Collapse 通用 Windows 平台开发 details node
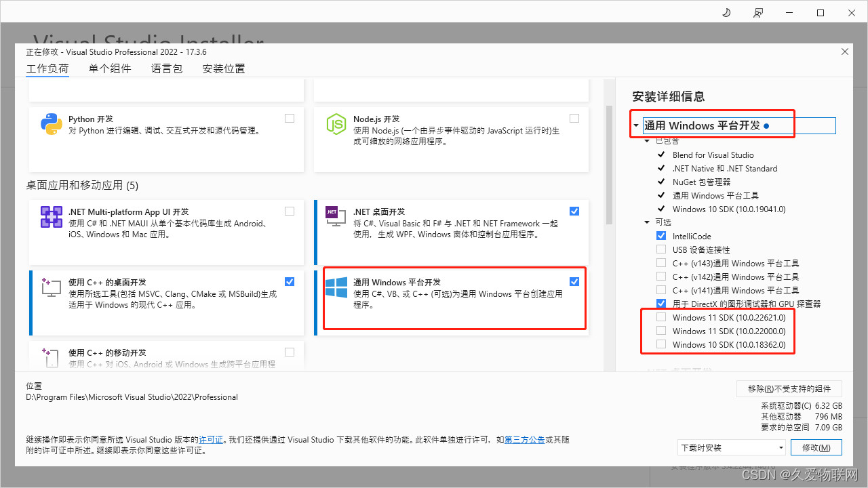The height and width of the screenshot is (488, 868). click(x=636, y=125)
